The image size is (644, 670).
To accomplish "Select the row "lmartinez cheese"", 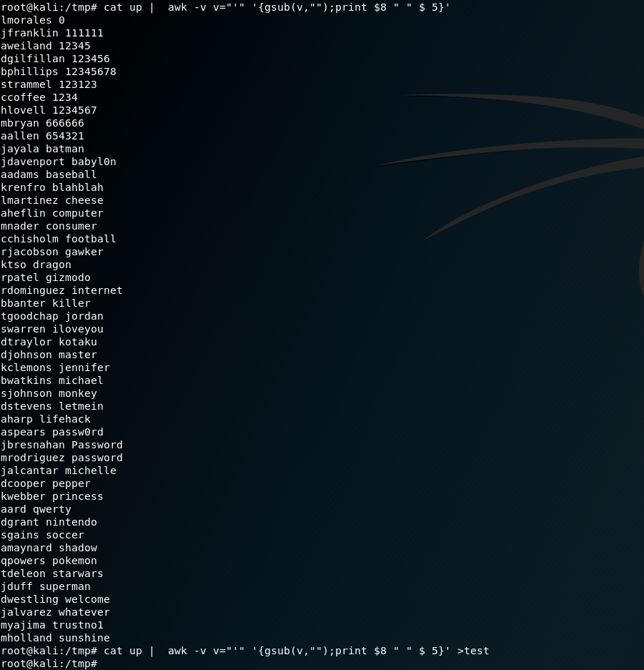I will click(52, 200).
